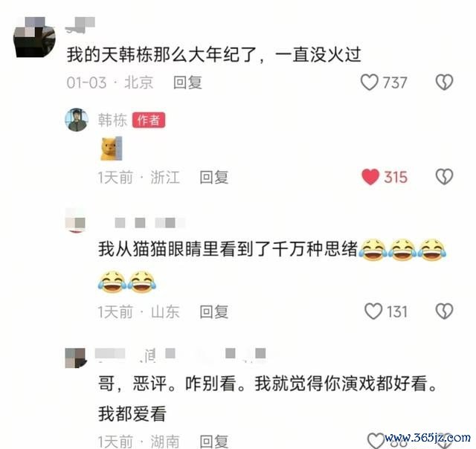Reply to the 山东 comment via 回复

[x=213, y=311]
